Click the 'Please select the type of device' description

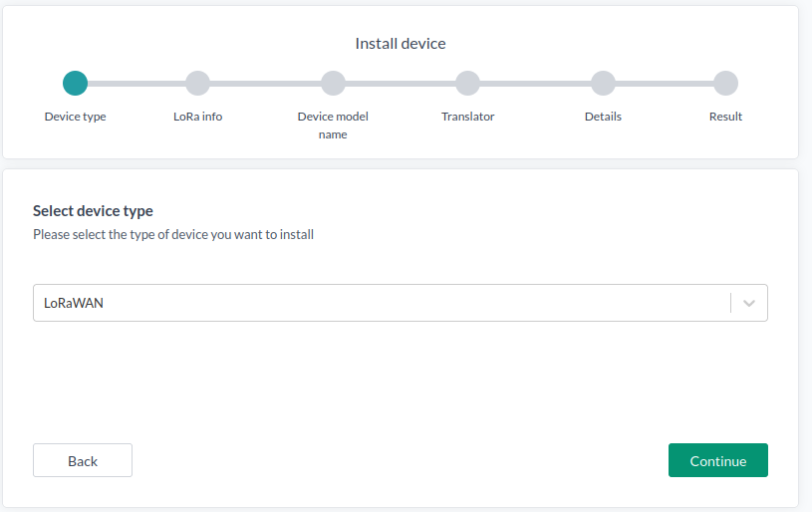click(173, 235)
